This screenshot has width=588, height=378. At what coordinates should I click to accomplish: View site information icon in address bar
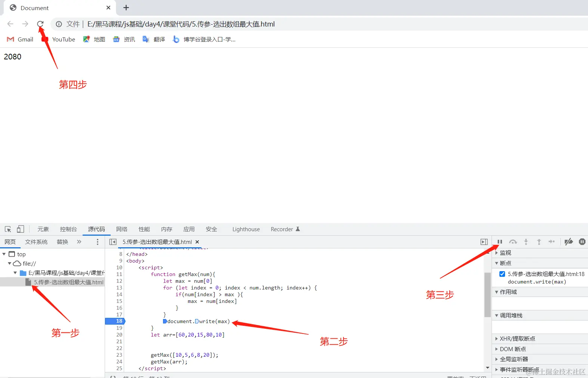(59, 24)
